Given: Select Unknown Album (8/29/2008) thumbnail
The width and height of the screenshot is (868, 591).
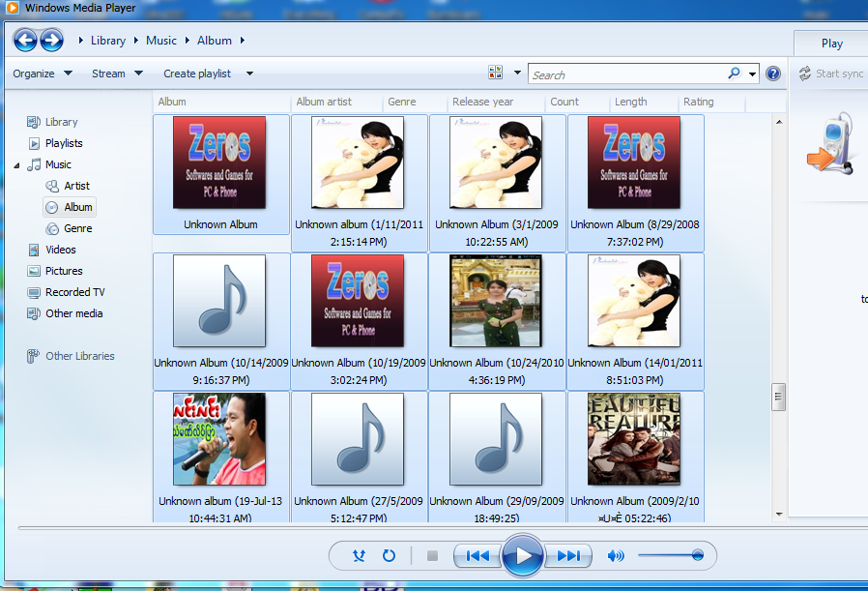Looking at the screenshot, I should tap(634, 163).
